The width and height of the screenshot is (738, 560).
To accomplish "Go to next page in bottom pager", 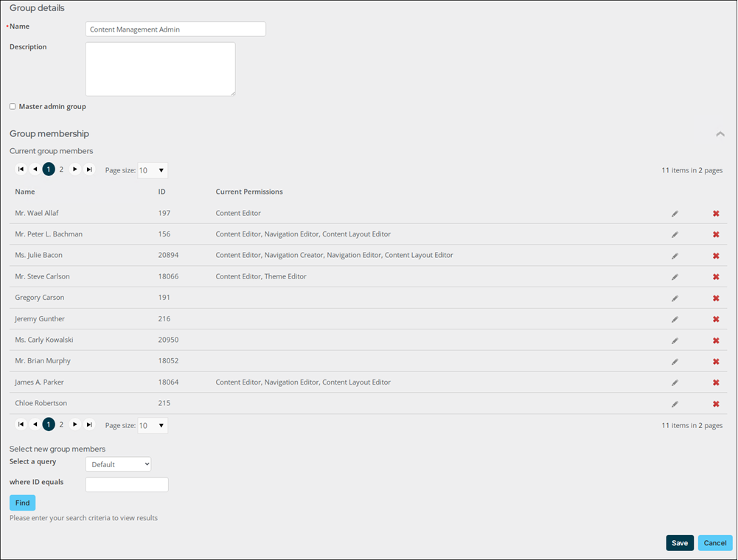I will point(75,424).
